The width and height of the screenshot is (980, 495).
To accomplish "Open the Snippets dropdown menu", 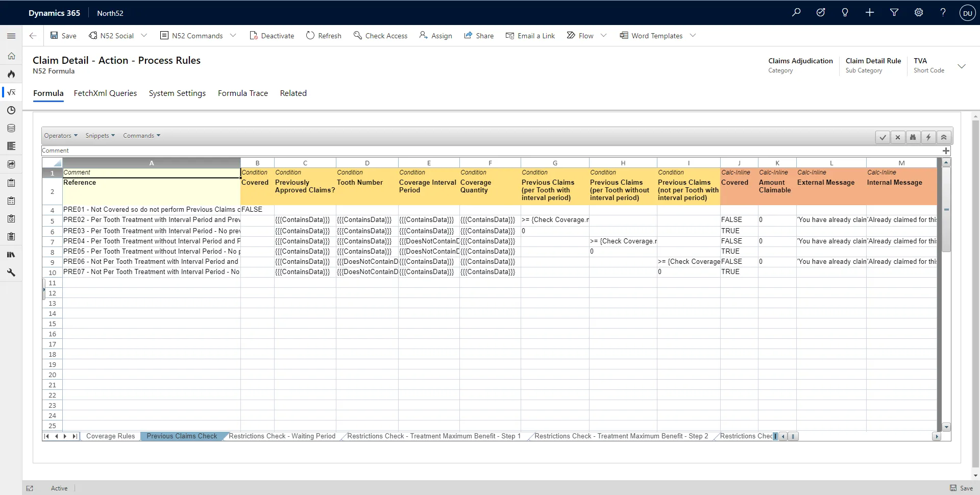I will 100,136.
